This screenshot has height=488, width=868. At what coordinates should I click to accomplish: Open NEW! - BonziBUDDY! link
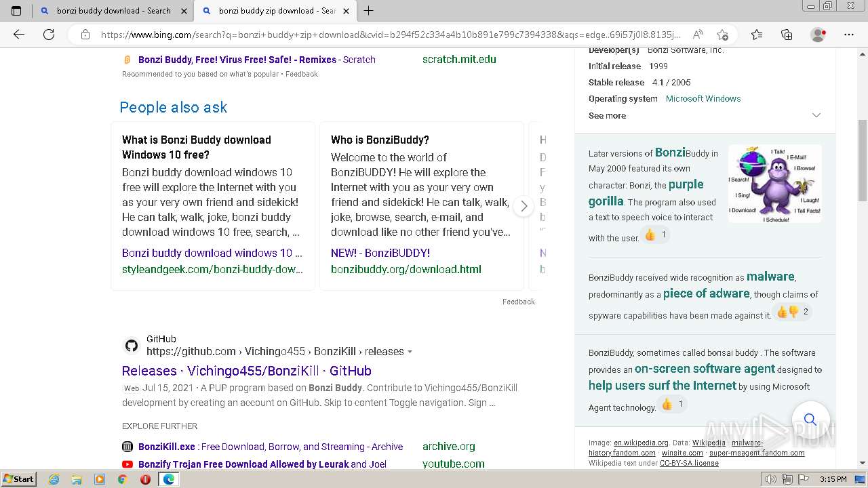pos(380,253)
